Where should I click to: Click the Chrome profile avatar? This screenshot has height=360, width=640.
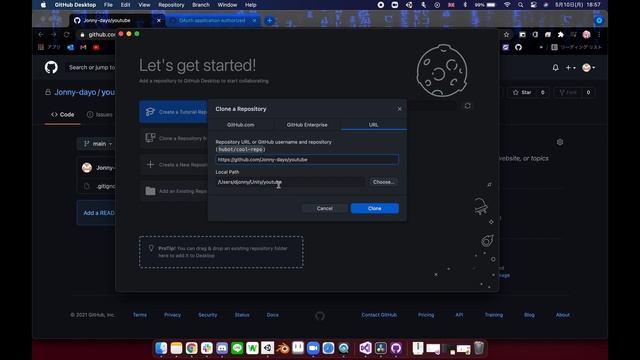pos(587,35)
